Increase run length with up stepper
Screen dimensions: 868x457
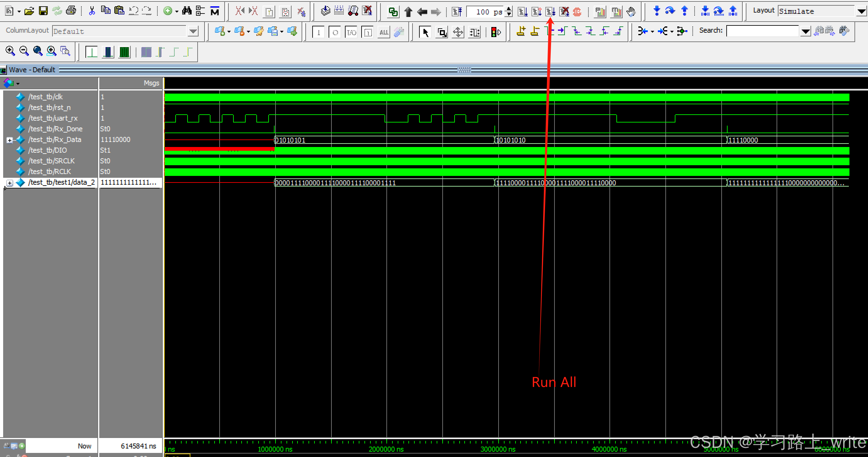pos(509,9)
